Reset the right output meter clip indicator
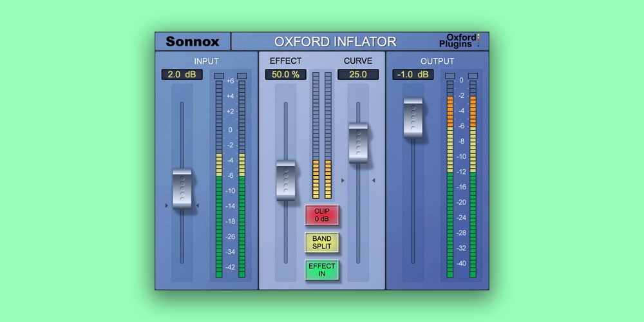This screenshot has height=322, width=644. (473, 77)
